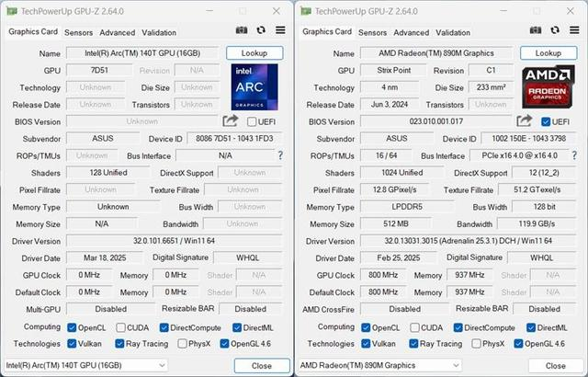Screen dimensions: 588x377
Task: Toggle Vulkan checkbox in AMD window
Action: (x=366, y=343)
